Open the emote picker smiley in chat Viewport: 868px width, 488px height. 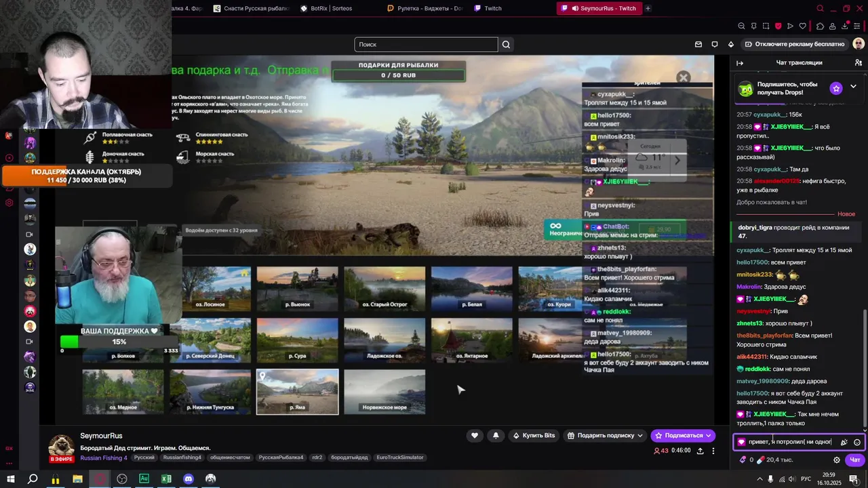coord(857,442)
